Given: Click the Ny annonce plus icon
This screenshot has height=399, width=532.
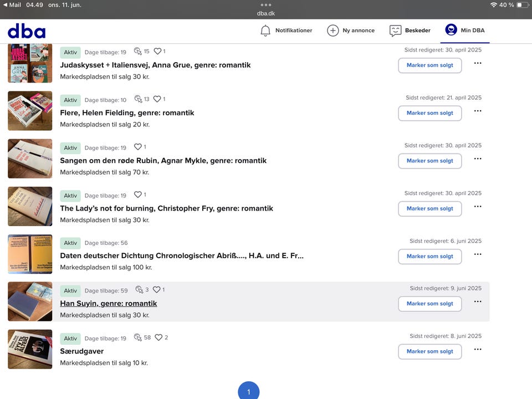Looking at the screenshot, I should (332, 30).
